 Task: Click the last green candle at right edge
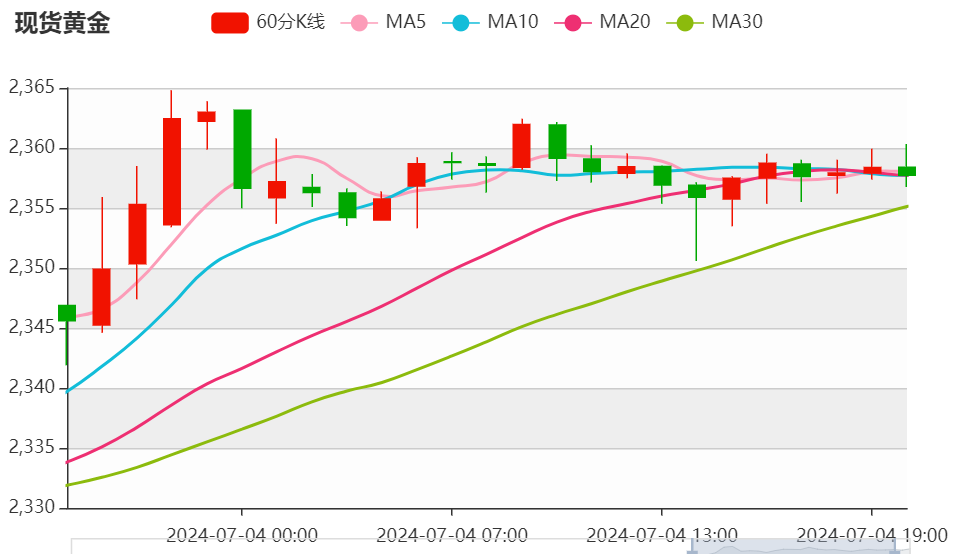pyautogui.click(x=907, y=171)
